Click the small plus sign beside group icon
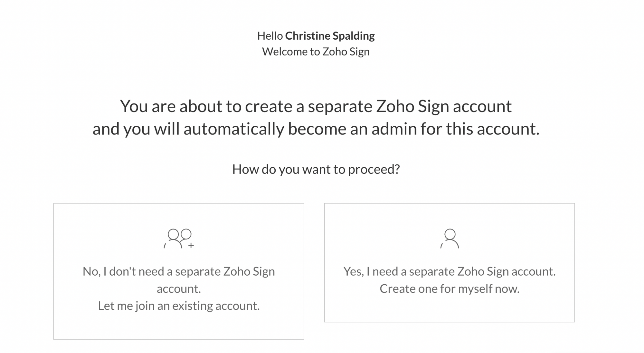The width and height of the screenshot is (644, 353). click(x=191, y=245)
